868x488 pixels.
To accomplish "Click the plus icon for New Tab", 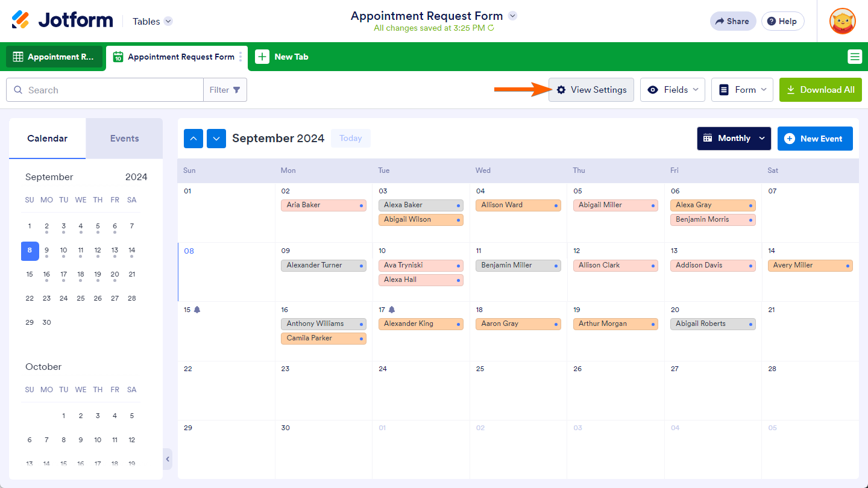I will [x=262, y=57].
